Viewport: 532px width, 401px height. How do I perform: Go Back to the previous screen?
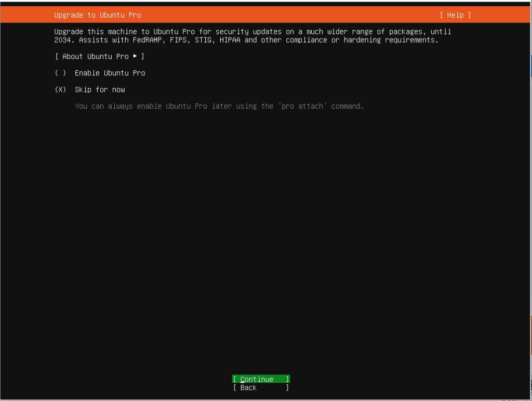261,387
